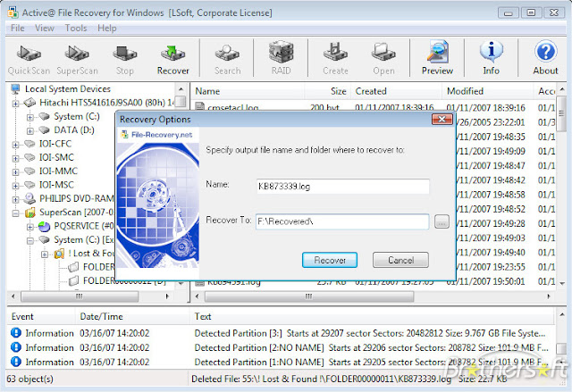Open the Search tool
Viewport: 572px width, 392px height.
227,60
